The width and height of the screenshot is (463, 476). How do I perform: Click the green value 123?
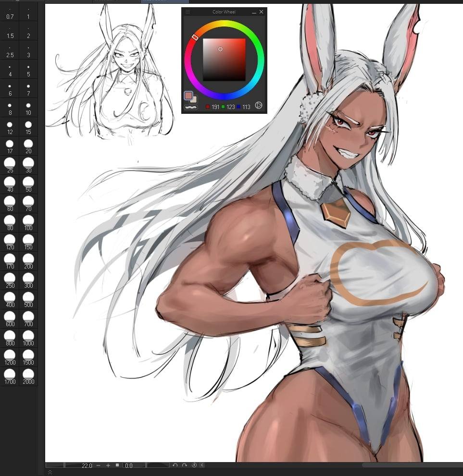231,107
